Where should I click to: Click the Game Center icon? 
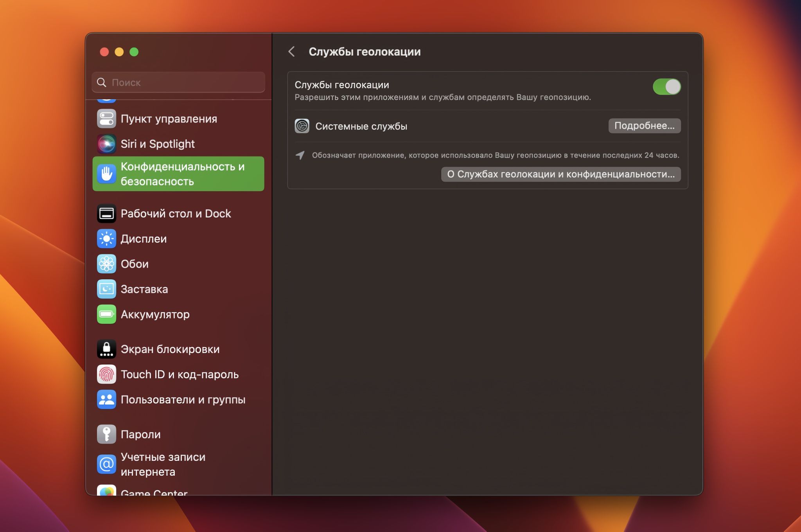[x=106, y=490]
